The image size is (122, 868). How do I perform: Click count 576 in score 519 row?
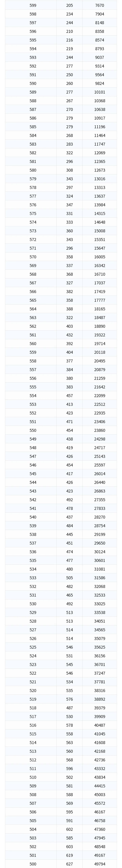[x=70, y=699]
